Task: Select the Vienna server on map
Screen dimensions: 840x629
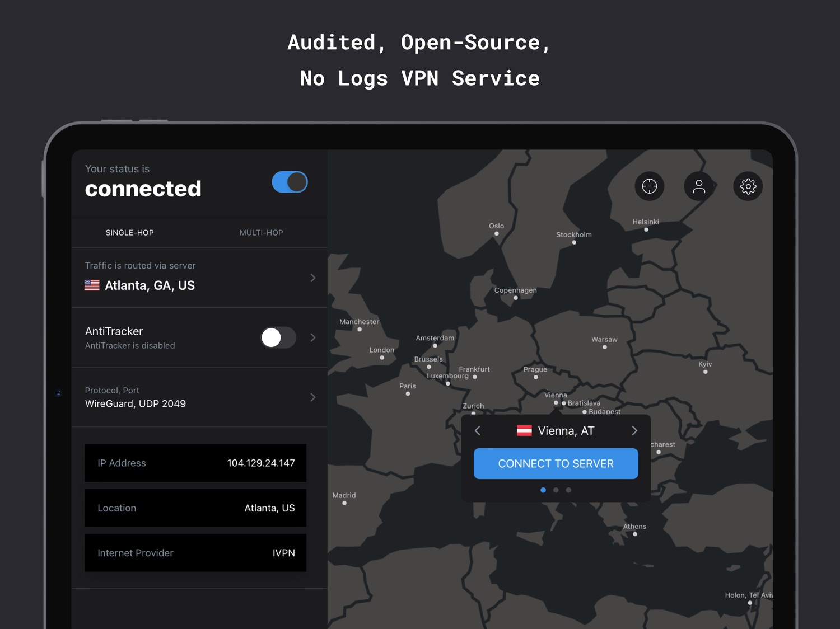Action: click(556, 403)
